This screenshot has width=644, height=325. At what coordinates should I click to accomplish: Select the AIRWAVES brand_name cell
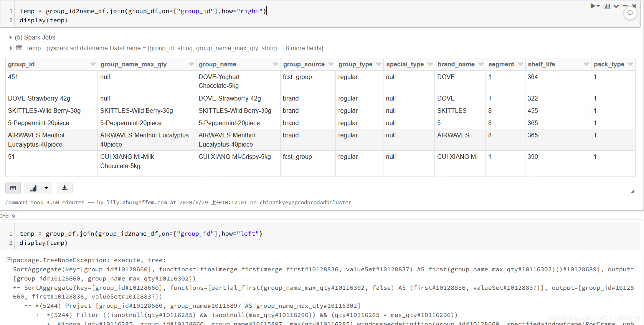pos(460,140)
